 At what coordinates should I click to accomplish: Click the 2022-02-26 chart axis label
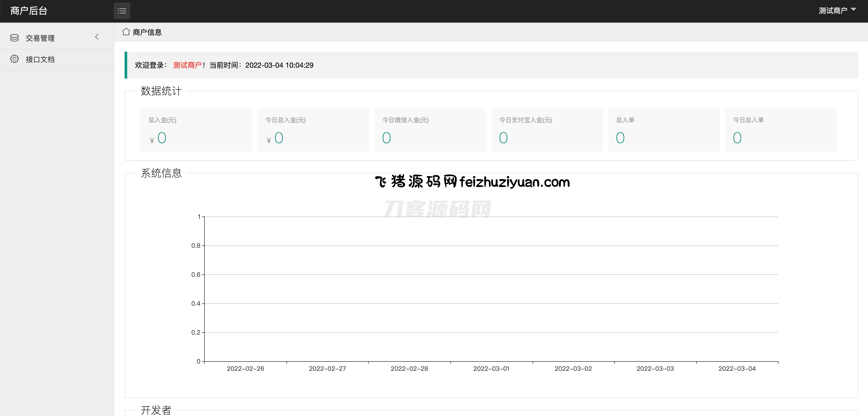click(x=245, y=368)
